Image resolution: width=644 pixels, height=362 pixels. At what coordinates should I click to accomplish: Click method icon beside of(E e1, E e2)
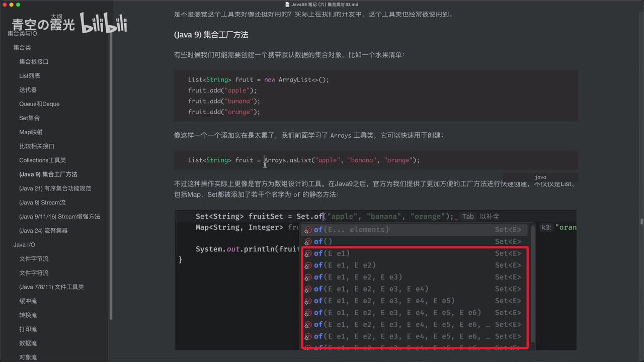point(308,265)
